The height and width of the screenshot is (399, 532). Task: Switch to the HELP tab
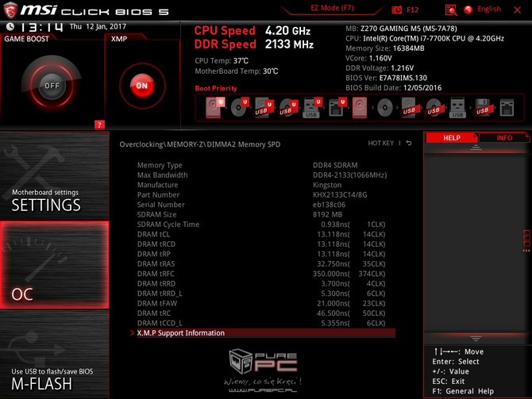tap(452, 138)
